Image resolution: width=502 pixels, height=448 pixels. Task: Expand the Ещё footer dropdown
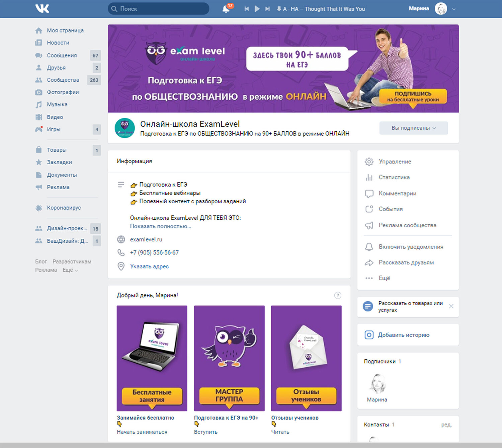point(70,270)
